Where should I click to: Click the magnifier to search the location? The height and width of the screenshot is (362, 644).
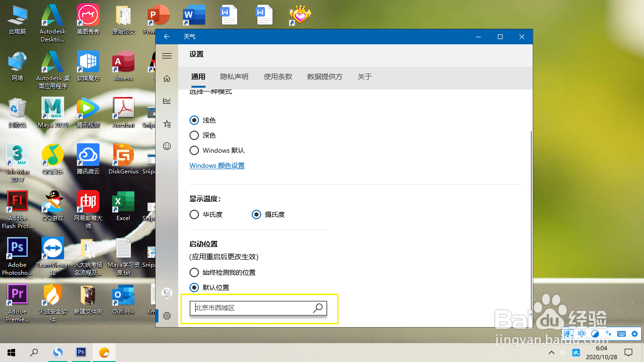[x=318, y=308]
